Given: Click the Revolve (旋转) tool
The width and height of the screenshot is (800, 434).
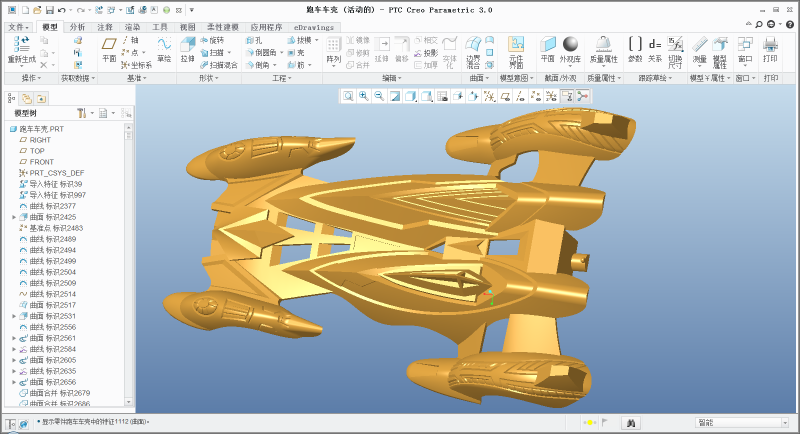Looking at the screenshot, I should tap(212, 40).
